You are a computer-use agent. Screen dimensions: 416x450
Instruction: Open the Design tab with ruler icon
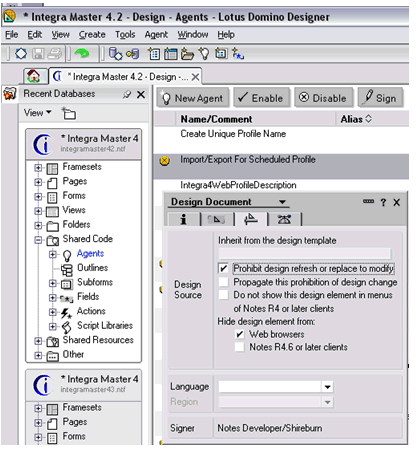(251, 219)
